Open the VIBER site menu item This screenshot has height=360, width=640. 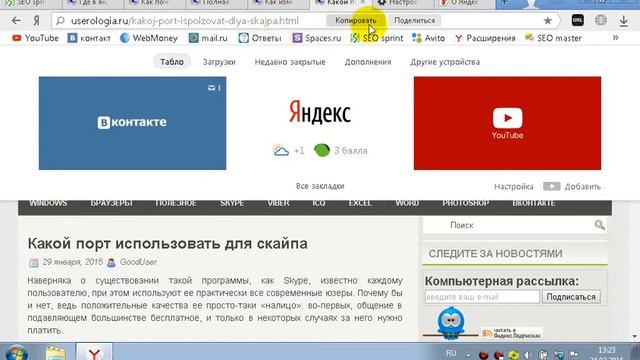278,203
